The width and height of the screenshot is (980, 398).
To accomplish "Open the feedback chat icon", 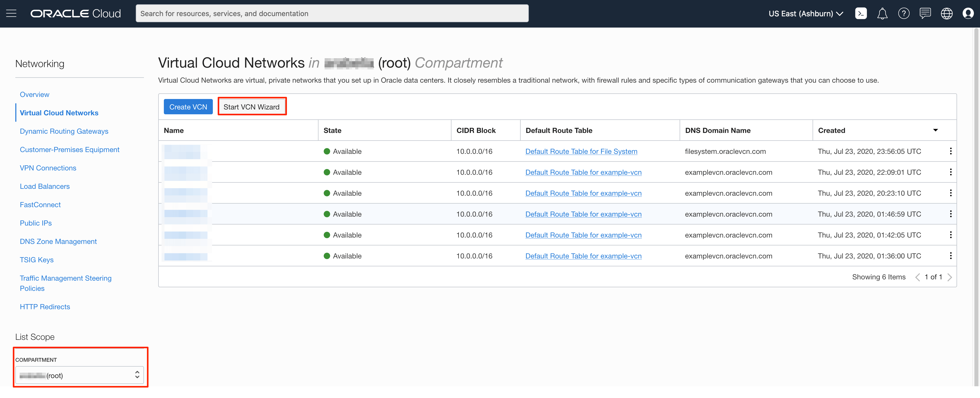I will 925,13.
